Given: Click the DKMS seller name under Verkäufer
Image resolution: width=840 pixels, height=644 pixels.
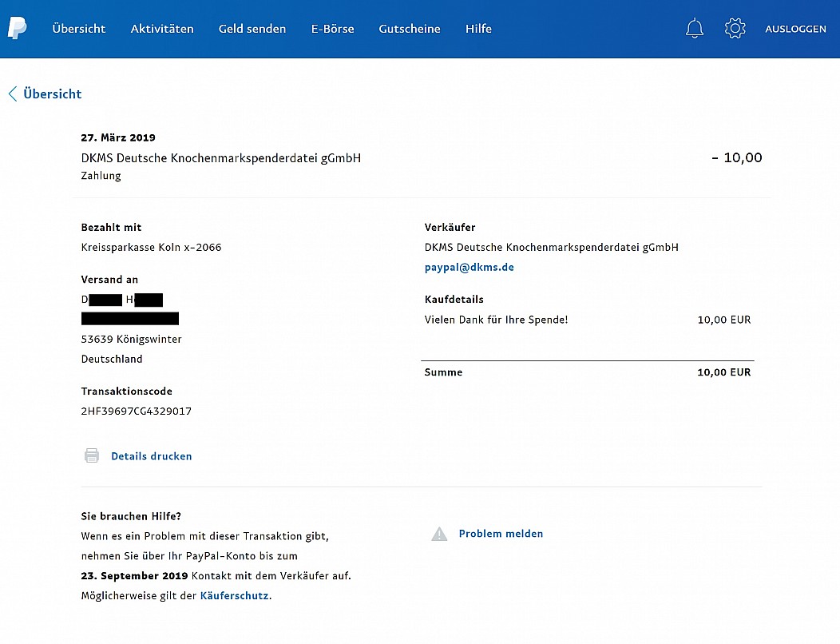Looking at the screenshot, I should pos(551,247).
